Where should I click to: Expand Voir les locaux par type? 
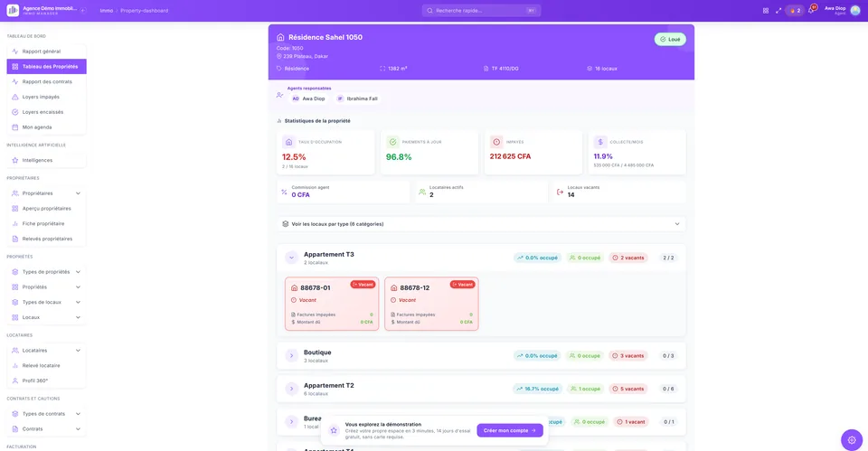coord(481,224)
